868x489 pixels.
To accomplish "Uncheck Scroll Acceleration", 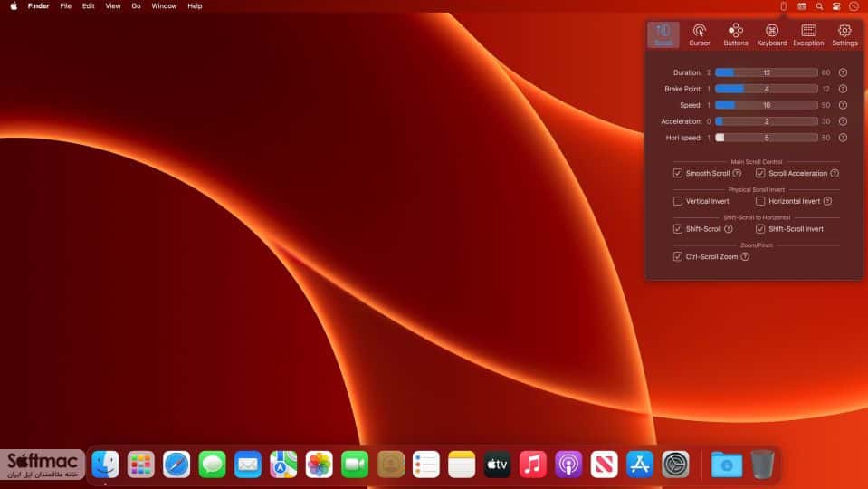I will 760,173.
